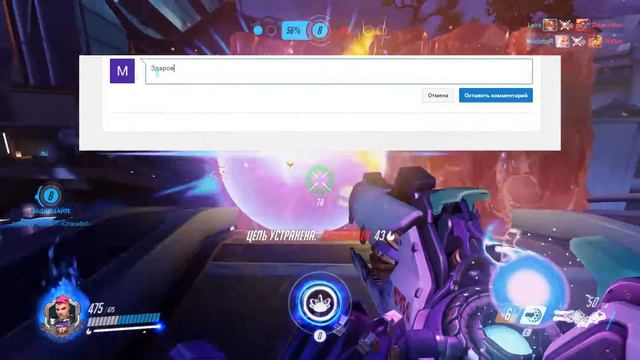This screenshot has height=360, width=640.
Task: Click the point B icon in top HUD
Action: (x=320, y=30)
